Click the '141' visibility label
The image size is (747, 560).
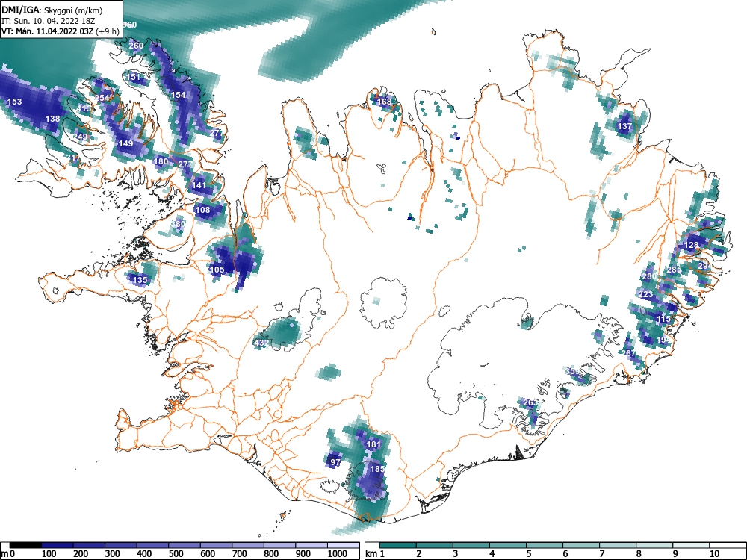tap(199, 185)
